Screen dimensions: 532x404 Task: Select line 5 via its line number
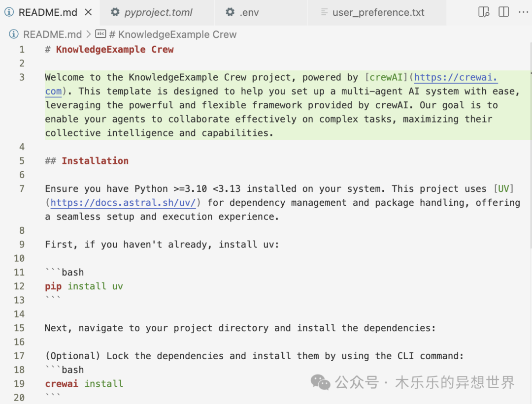(x=22, y=161)
